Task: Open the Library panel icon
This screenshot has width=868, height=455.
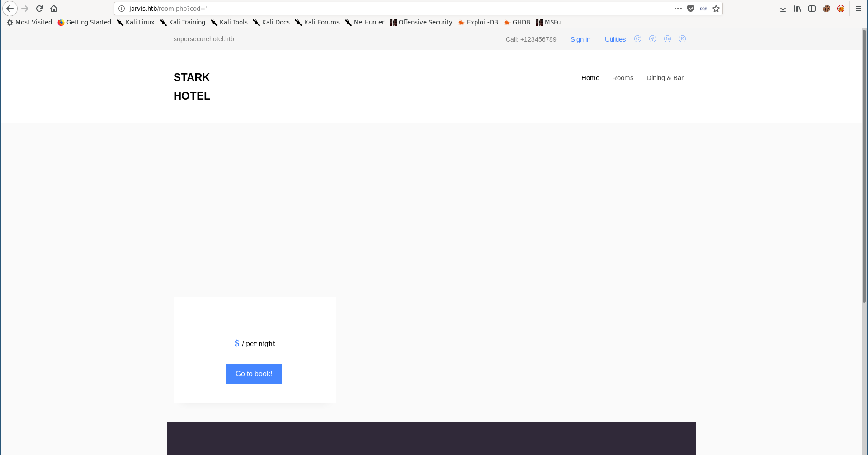Action: 797,9
